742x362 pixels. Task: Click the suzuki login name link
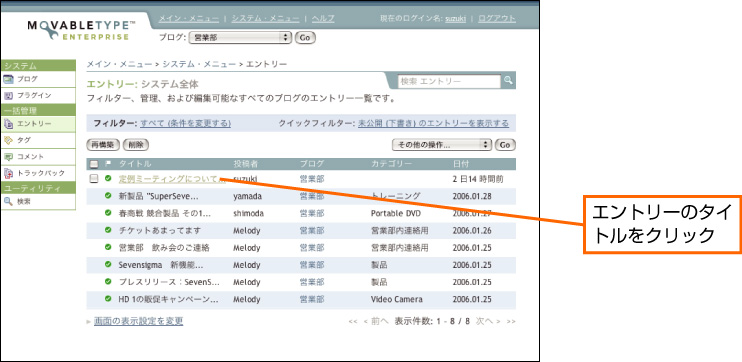(455, 19)
